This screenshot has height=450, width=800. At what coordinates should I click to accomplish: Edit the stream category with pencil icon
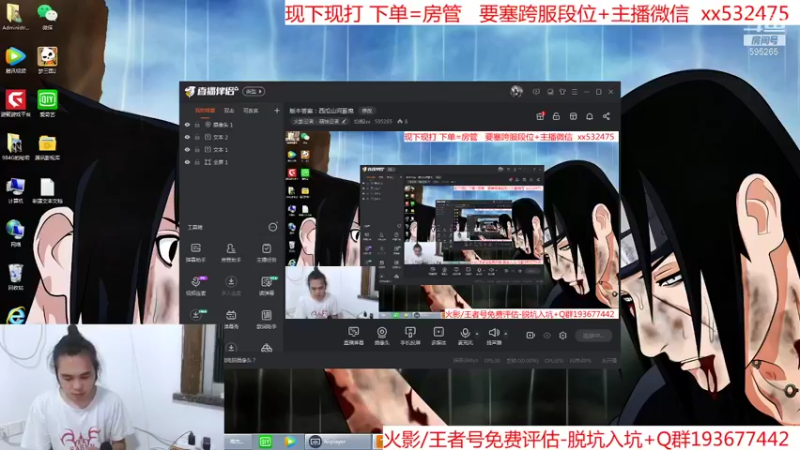[x=344, y=121]
